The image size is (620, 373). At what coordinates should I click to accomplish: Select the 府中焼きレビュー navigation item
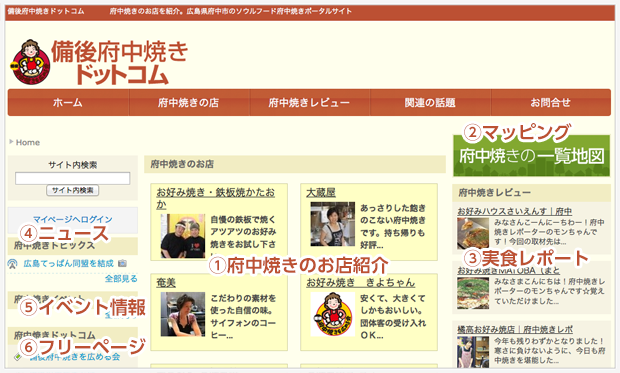click(x=309, y=103)
